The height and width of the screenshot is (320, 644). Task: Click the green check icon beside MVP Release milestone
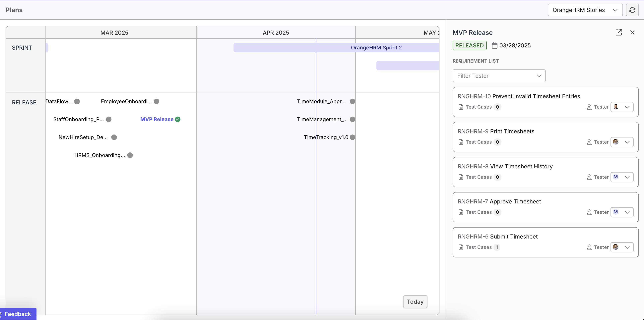tap(178, 119)
